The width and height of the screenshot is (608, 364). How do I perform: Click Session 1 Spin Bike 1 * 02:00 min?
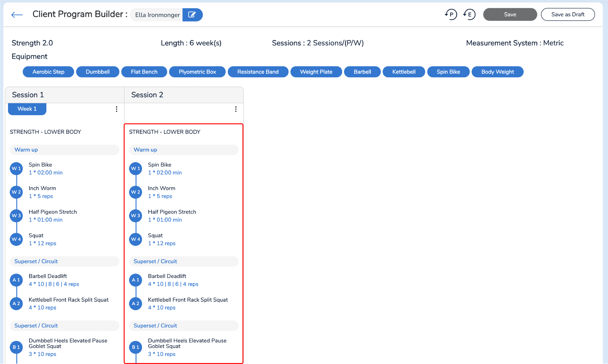[46, 173]
